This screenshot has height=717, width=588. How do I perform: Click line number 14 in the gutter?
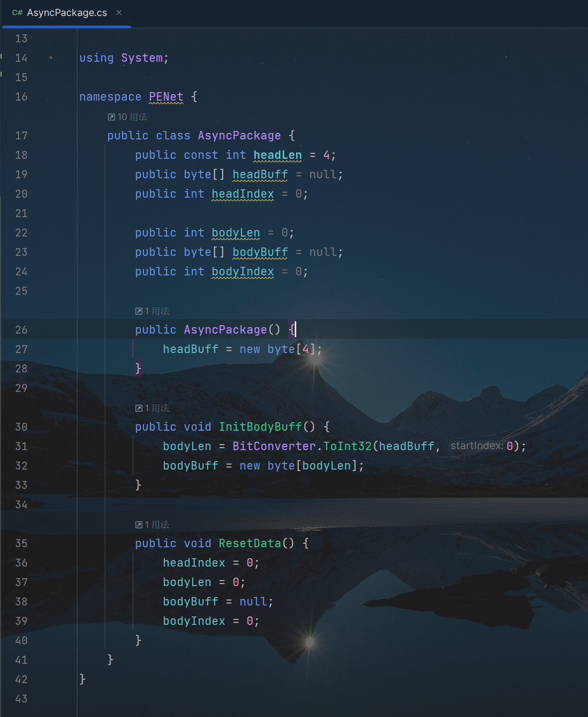click(x=21, y=58)
